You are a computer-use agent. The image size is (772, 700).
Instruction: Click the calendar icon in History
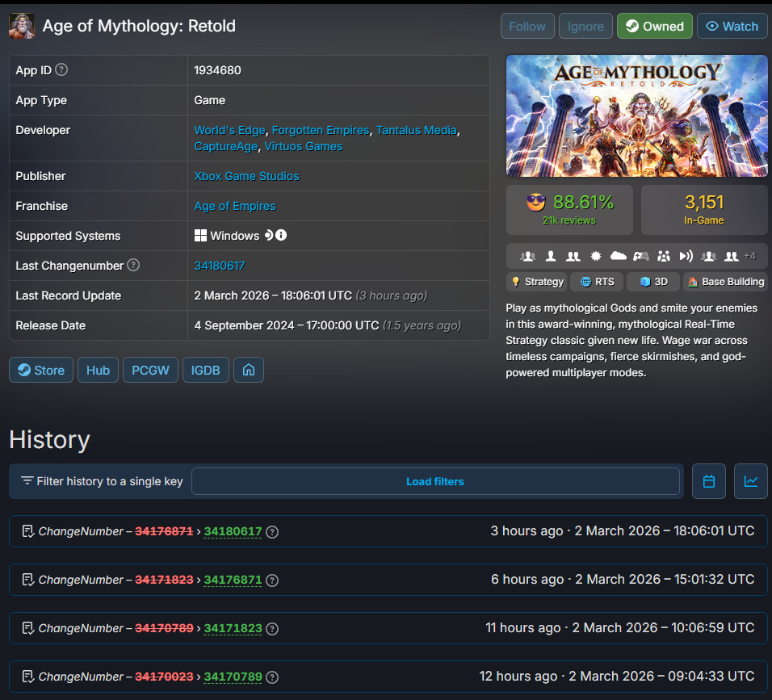(x=709, y=481)
